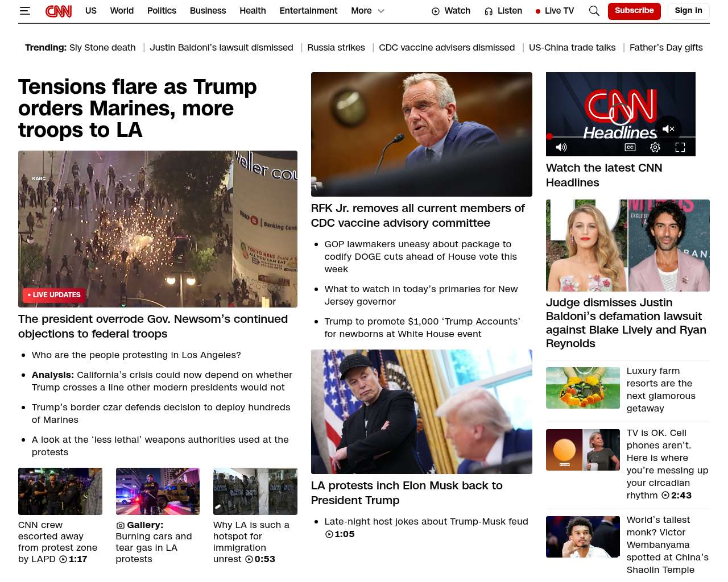Screen dimensions: 728x582
Task: Open Luxury farm resorts glamorous getaway
Action: click(661, 390)
